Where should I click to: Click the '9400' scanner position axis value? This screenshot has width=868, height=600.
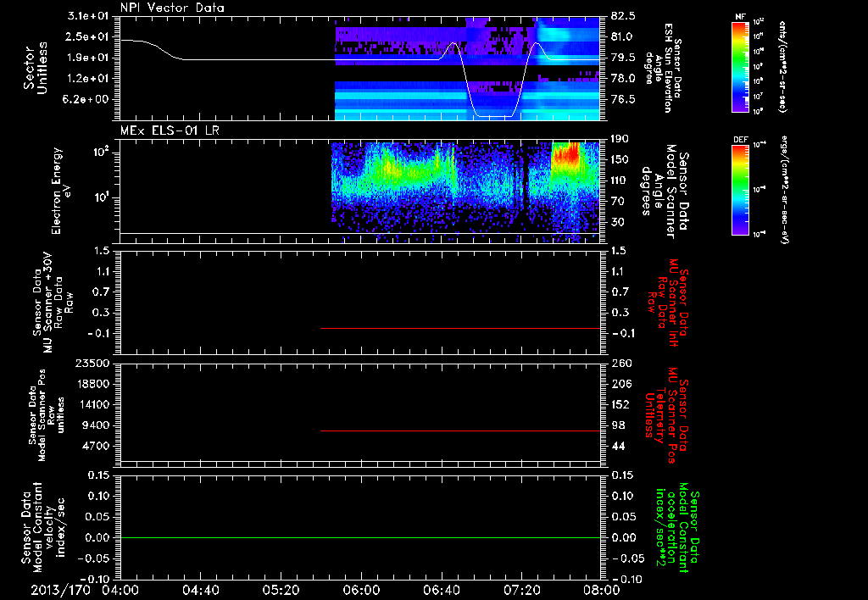click(x=97, y=425)
